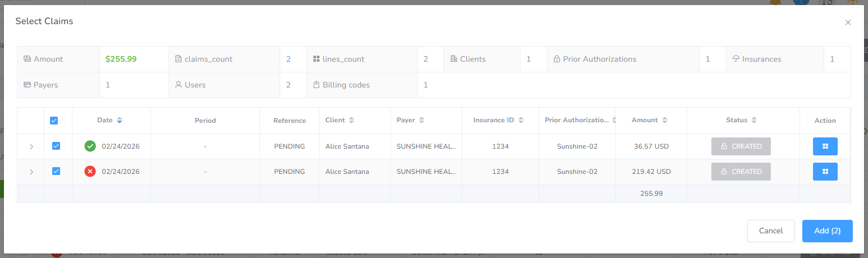Expand the first claim row details
This screenshot has height=258, width=868.
click(x=31, y=146)
